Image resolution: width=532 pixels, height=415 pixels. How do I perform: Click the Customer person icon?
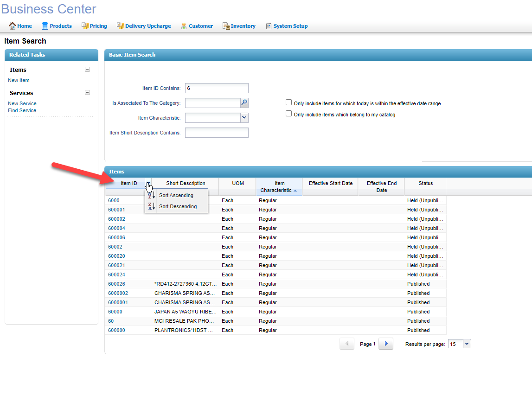pos(184,26)
